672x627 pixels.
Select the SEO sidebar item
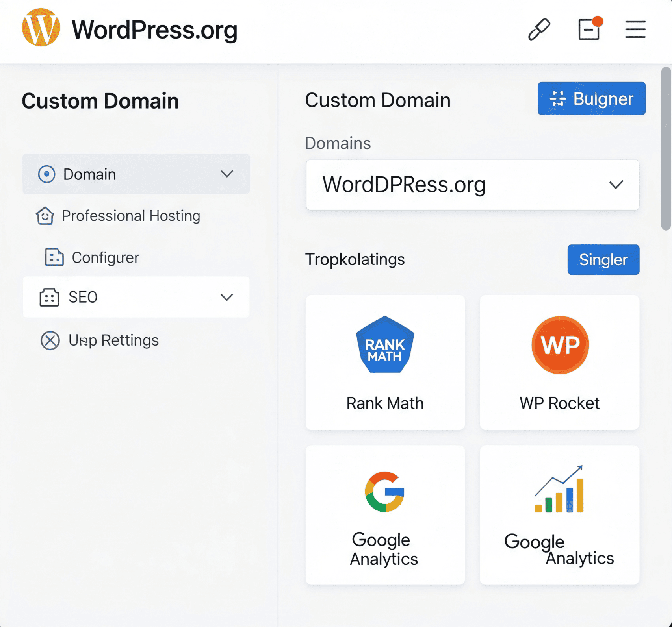(136, 297)
